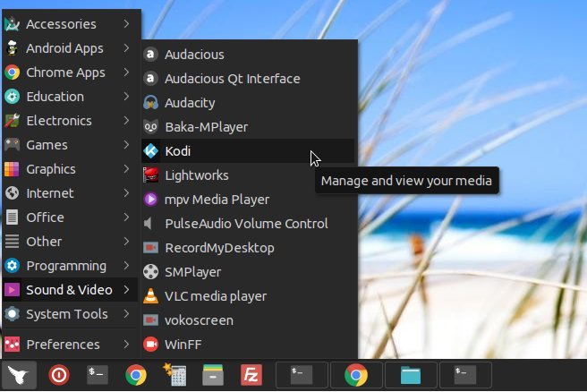Expand Accessories submenu arrow
The height and width of the screenshot is (392, 587).
point(126,24)
